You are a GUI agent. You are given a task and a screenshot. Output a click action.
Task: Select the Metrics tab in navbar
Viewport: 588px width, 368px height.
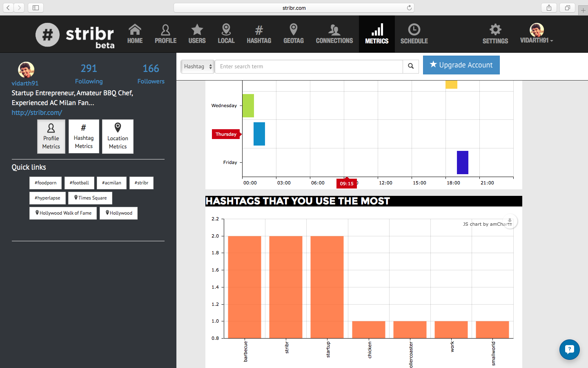coord(377,34)
